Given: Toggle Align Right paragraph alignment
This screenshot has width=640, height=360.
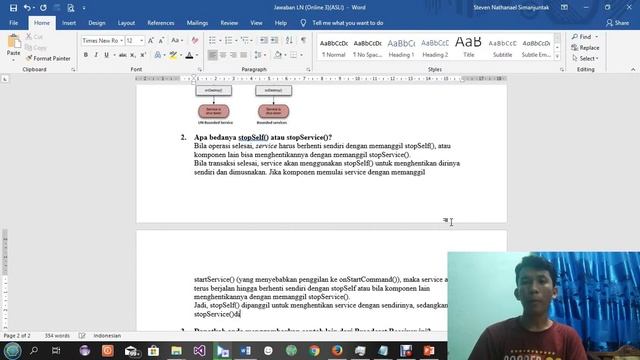Looking at the screenshot, I should [233, 55].
